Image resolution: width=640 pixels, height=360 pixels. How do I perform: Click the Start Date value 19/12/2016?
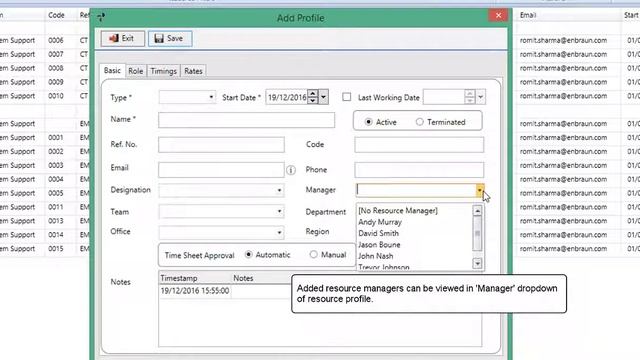pyautogui.click(x=287, y=98)
